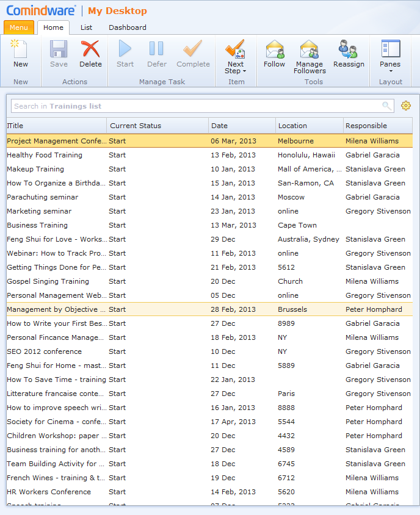Select the SEO 2012 conference row

click(209, 351)
